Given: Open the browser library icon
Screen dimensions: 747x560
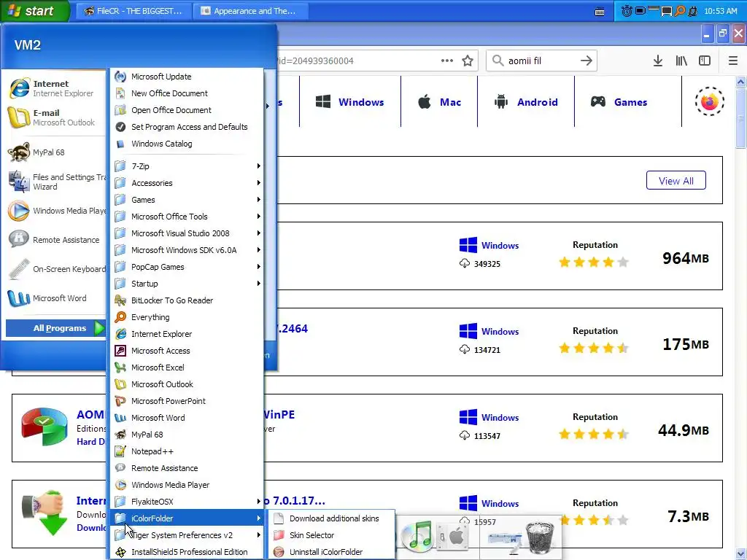Looking at the screenshot, I should 681,61.
